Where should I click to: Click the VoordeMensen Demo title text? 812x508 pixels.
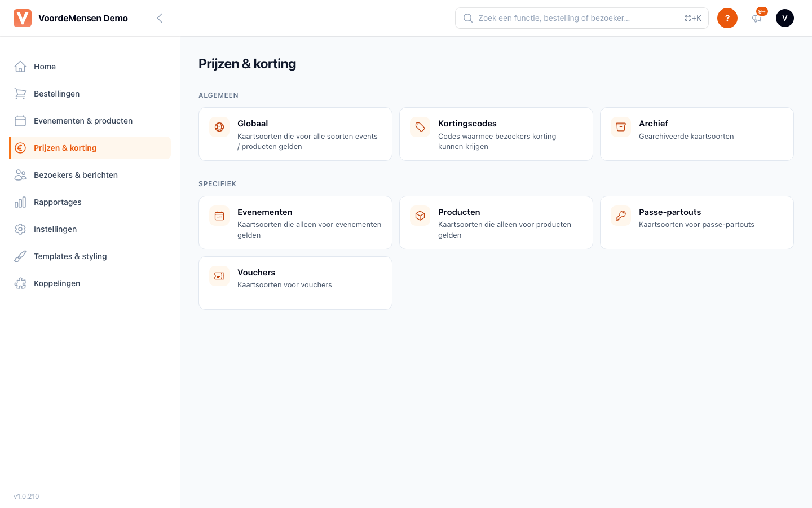tap(83, 18)
